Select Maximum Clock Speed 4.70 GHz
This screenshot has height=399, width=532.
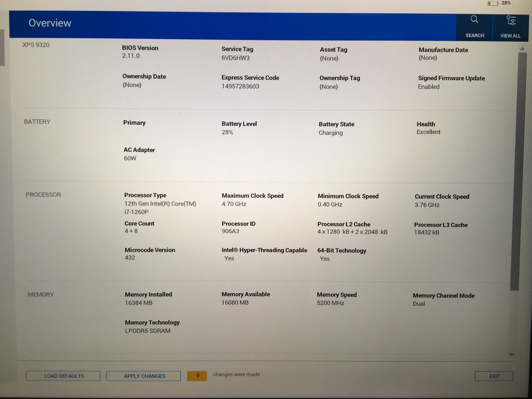(234, 204)
